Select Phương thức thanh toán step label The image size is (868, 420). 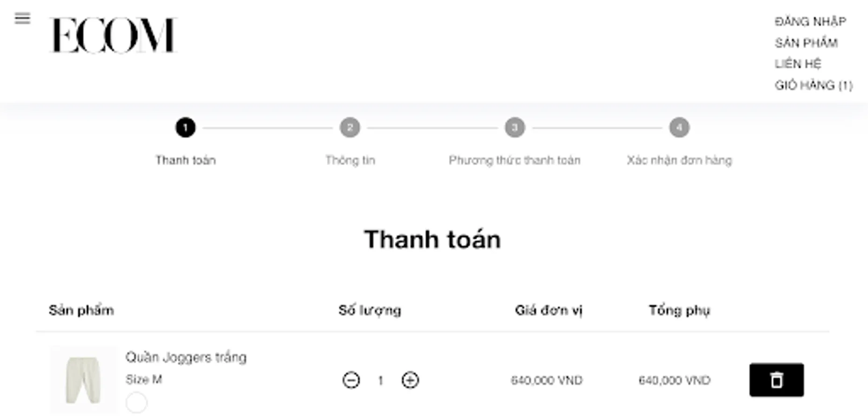click(514, 161)
